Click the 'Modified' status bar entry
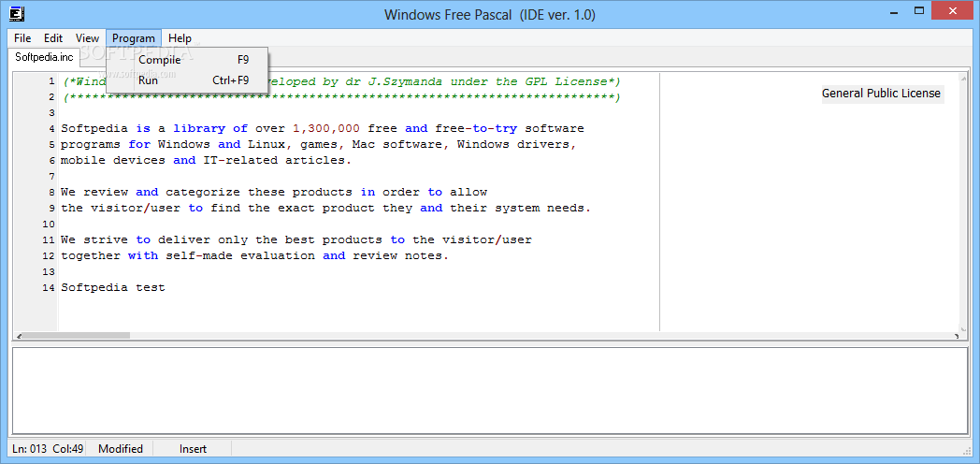 point(121,449)
